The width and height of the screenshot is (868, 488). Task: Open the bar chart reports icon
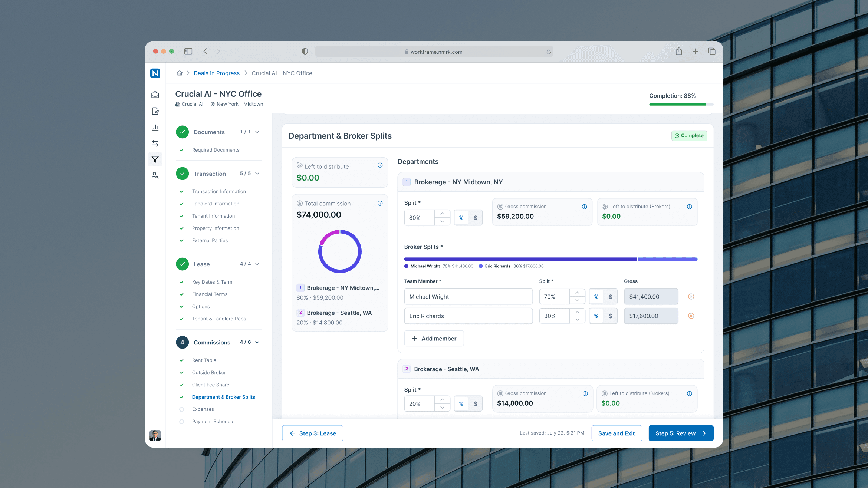coord(155,127)
